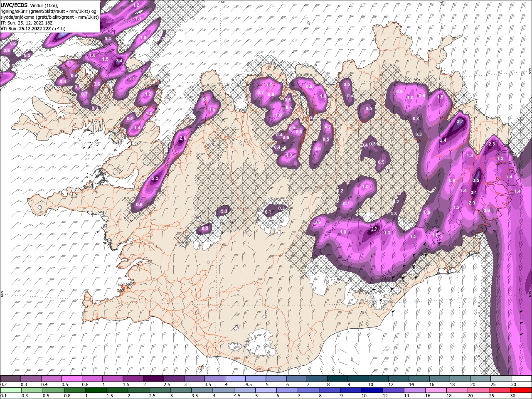
Task: Click the 'rigning/skúrir (grænt/blátt/rautt' legend description line
Action: (48, 11)
